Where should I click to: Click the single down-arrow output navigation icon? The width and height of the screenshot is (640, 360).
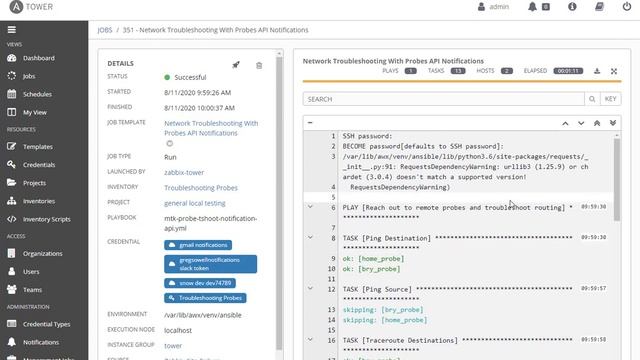581,123
